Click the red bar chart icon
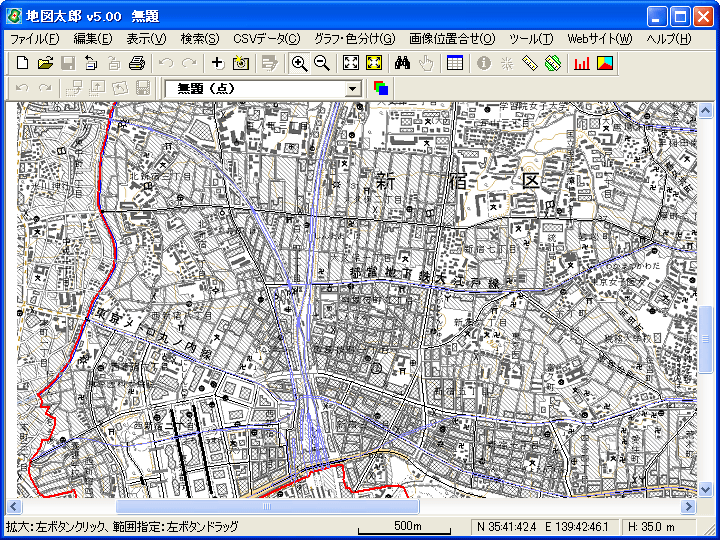 point(582,63)
